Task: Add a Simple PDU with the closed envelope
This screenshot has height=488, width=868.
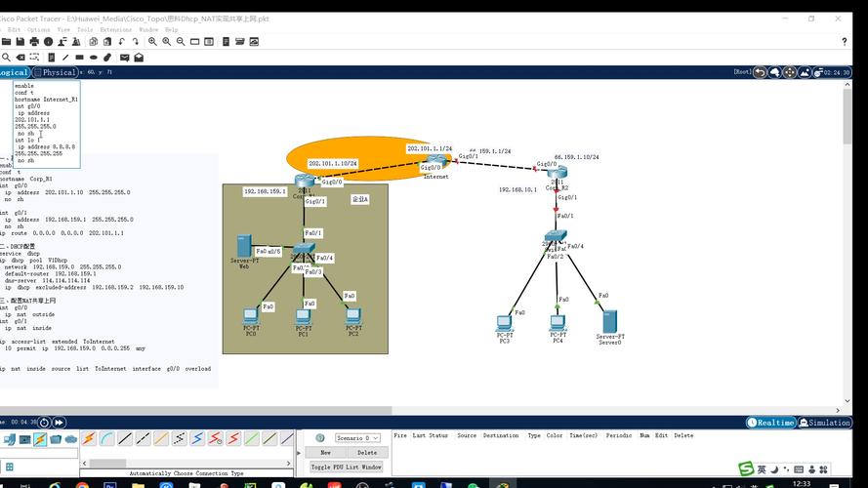Action: point(125,57)
